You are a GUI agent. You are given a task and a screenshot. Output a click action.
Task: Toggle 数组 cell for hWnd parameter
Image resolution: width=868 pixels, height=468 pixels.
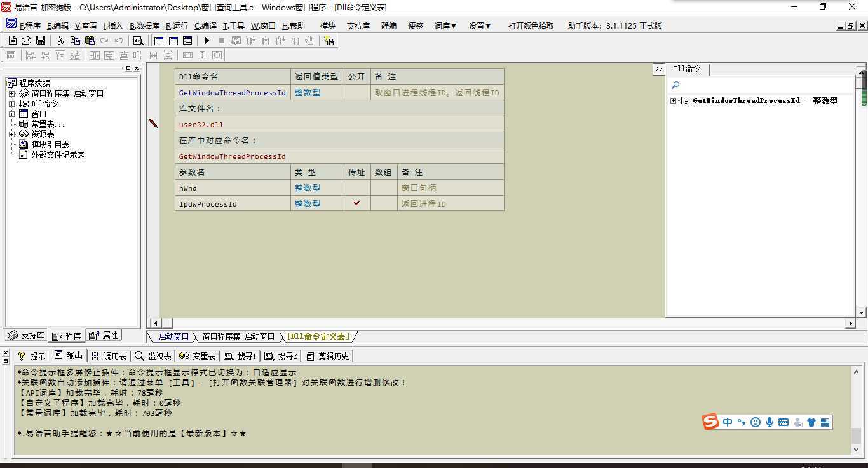click(x=384, y=188)
